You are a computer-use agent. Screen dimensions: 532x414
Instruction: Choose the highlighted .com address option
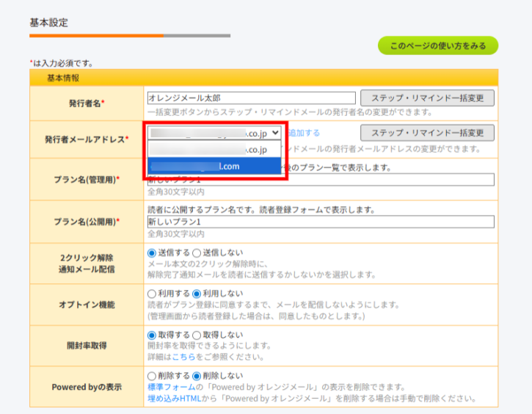214,167
